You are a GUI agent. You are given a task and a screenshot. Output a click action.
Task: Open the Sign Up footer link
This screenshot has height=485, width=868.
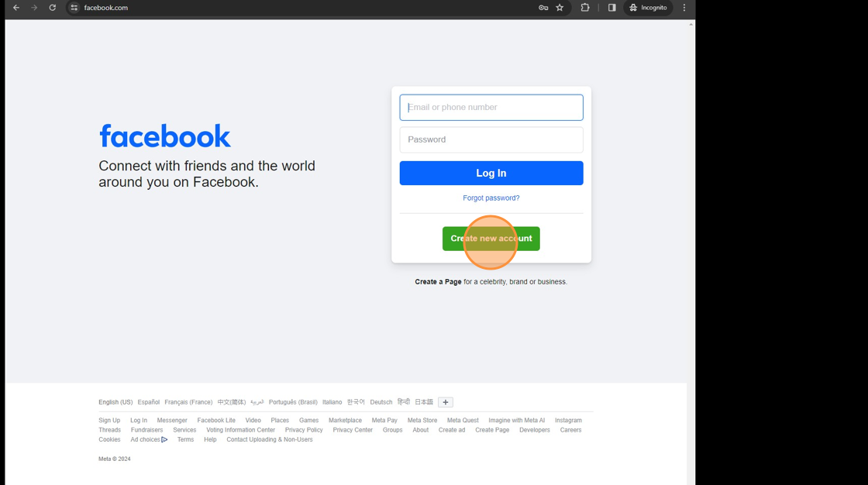point(109,421)
